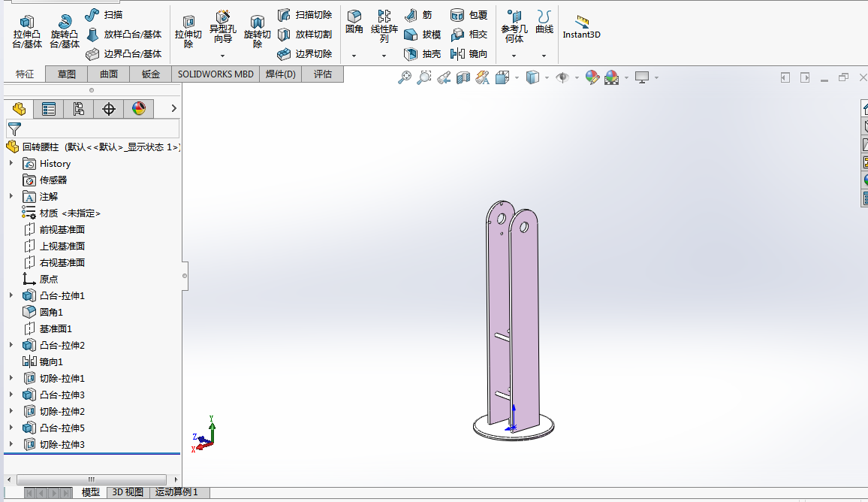Click the Section View icon
The image size is (868, 502).
[463, 77]
